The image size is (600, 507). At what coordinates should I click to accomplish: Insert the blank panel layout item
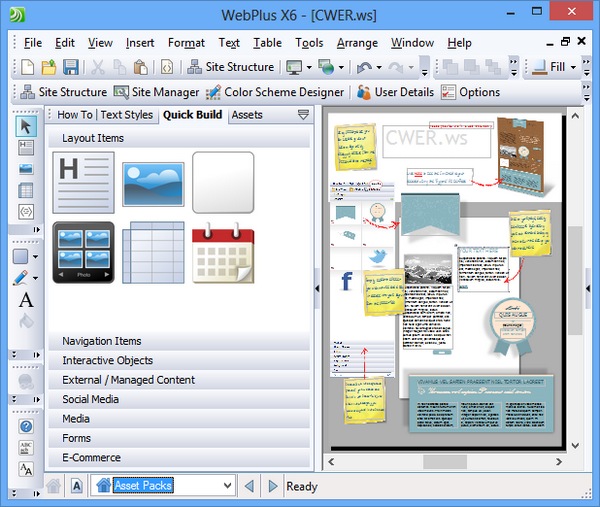223,183
